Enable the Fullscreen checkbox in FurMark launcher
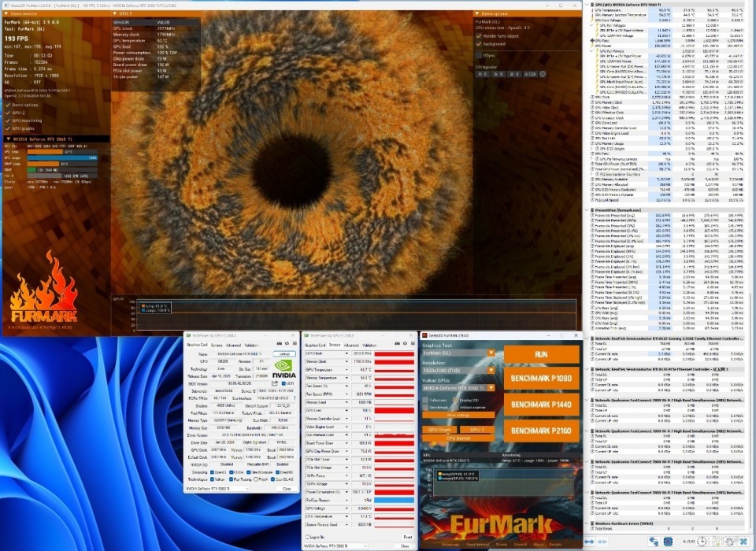 [425, 400]
